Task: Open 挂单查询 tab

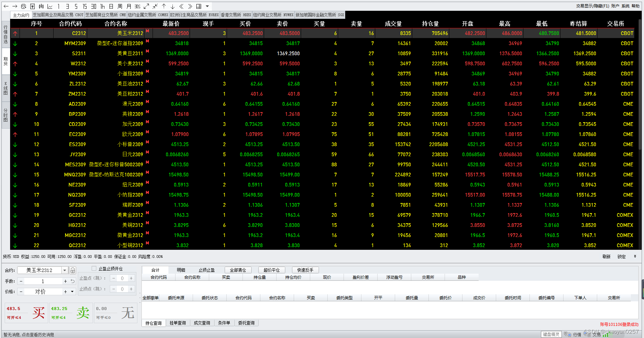Action: pos(178,323)
